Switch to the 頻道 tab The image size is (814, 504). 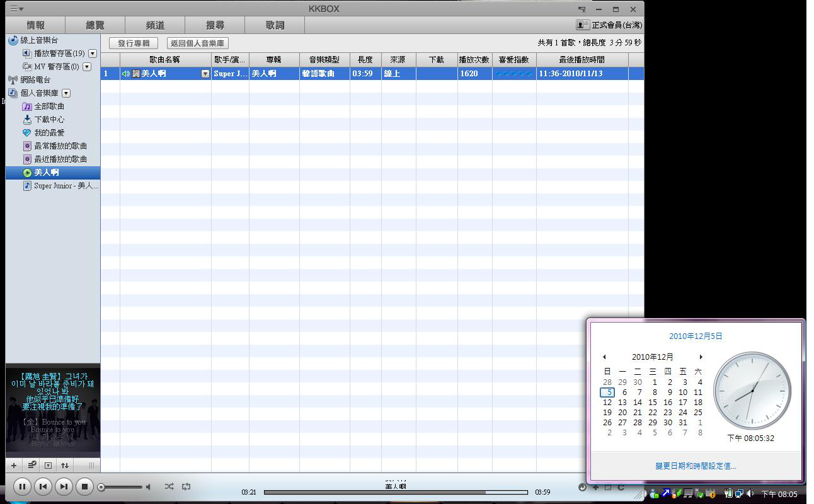pos(155,25)
